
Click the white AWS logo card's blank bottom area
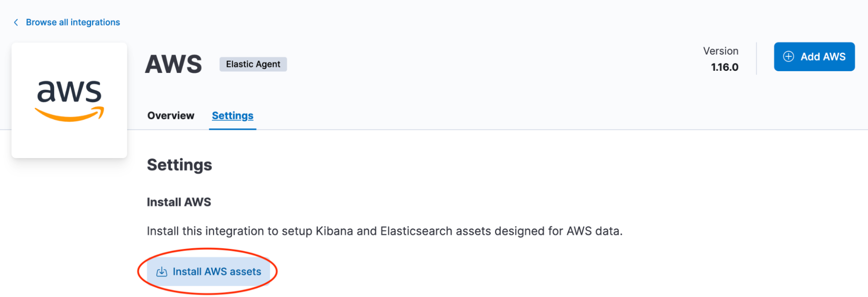tap(69, 143)
